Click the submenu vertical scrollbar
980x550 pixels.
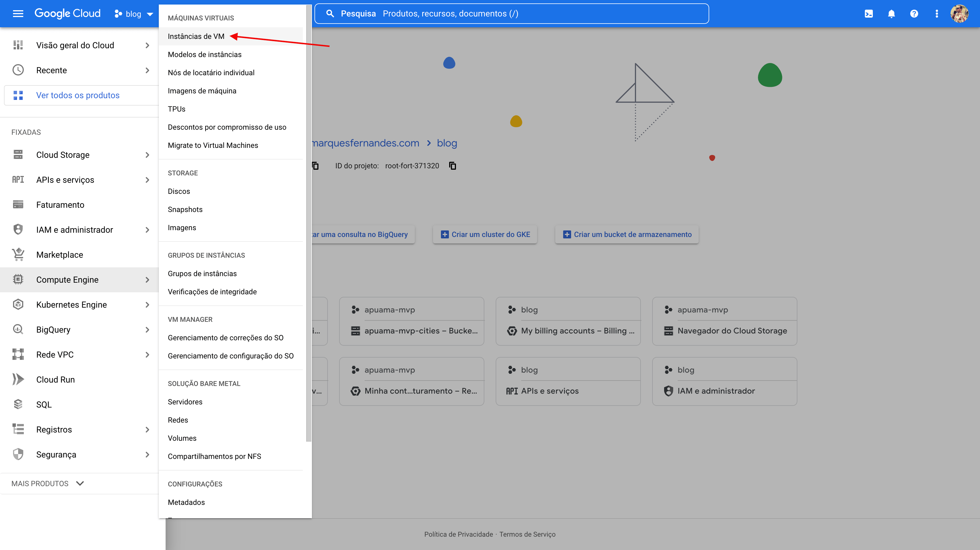[x=309, y=223]
